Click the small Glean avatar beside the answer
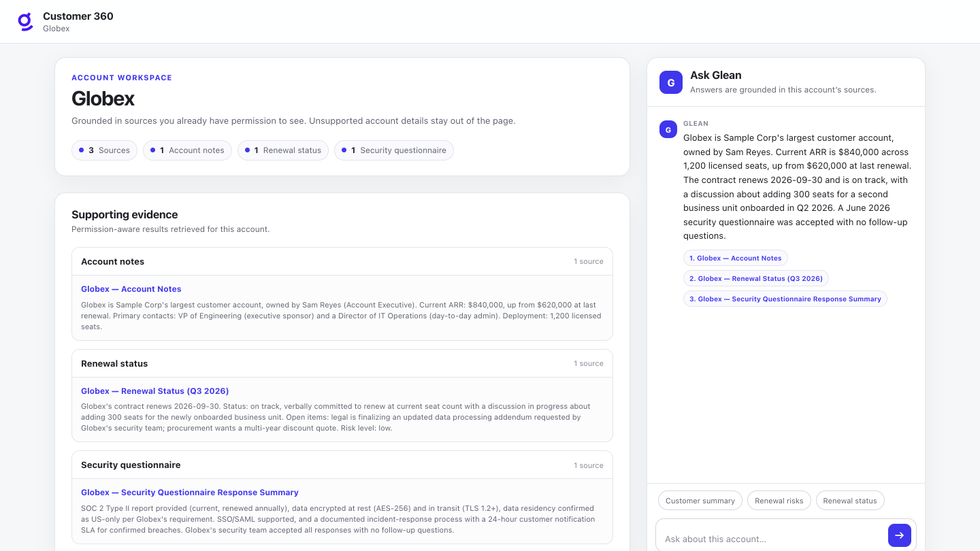This screenshot has width=980, height=551. (668, 129)
